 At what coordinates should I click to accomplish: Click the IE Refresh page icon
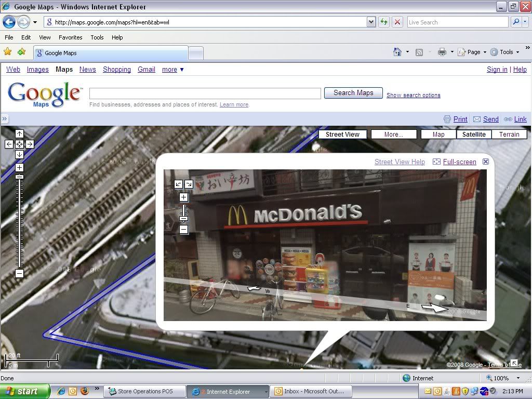(x=384, y=22)
